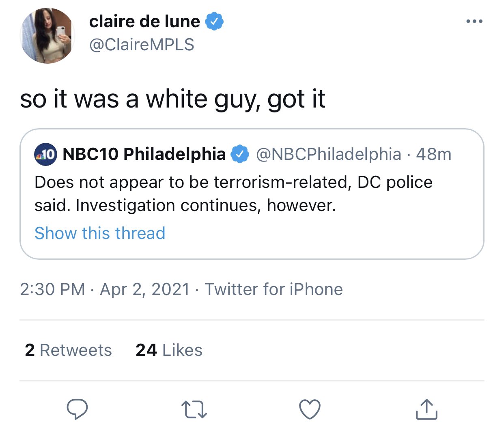Click claire de lune's verified badge
The height and width of the screenshot is (435, 504).
point(214,21)
